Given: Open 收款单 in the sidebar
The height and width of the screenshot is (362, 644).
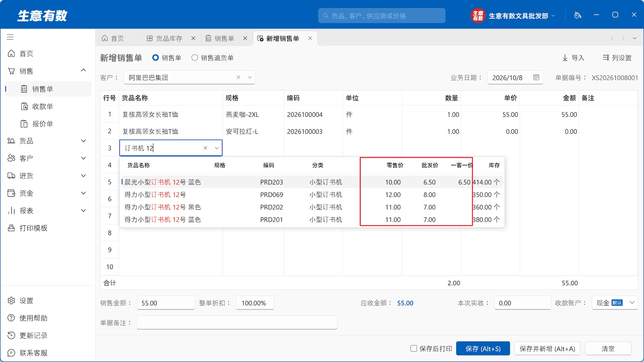Looking at the screenshot, I should pyautogui.click(x=43, y=107).
